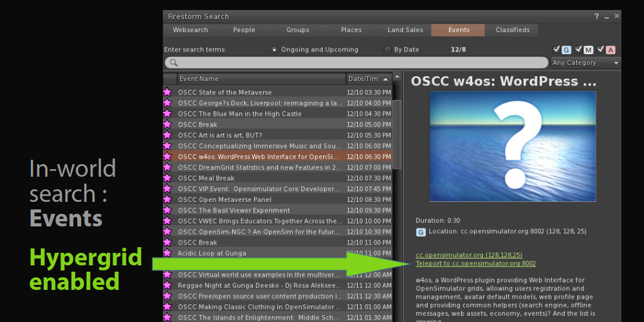Select Acidic Loop at Gunga event
Screen dimensions: 644x322
pos(277,253)
